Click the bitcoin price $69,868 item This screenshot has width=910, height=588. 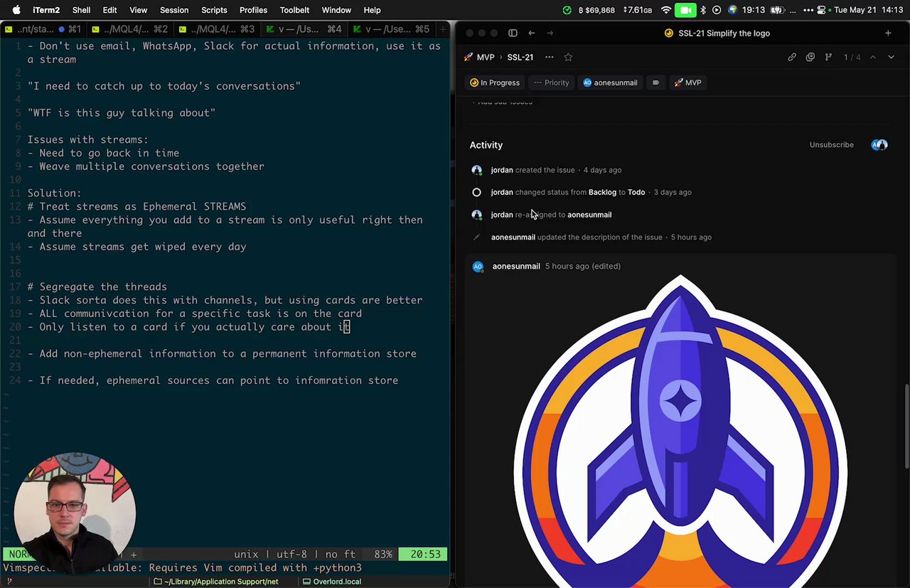tap(597, 10)
